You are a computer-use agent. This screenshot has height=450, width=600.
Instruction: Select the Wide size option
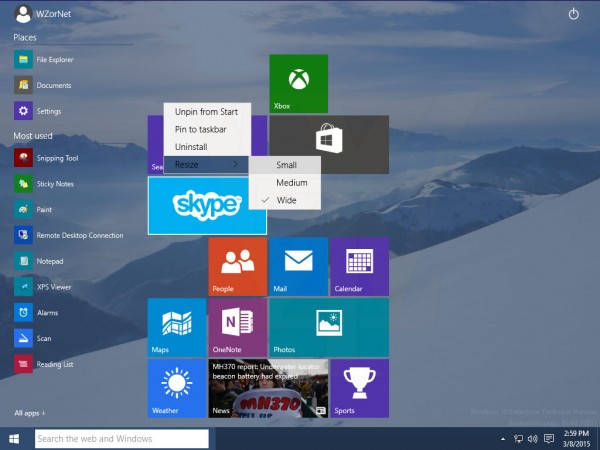tap(286, 200)
